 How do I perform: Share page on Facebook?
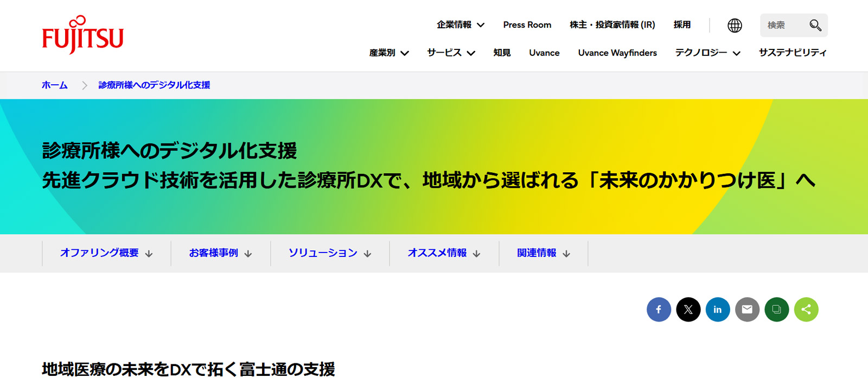click(659, 310)
